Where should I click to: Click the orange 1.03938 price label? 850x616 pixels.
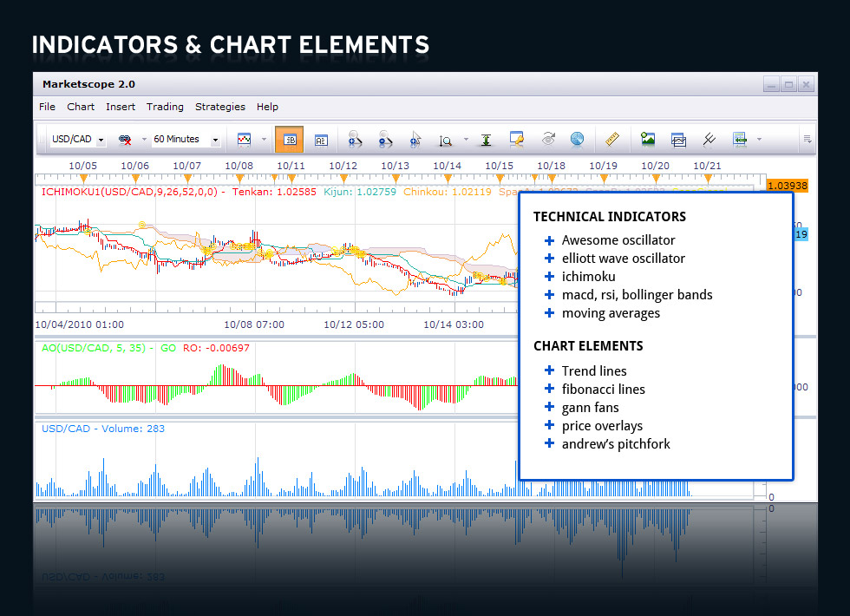point(788,186)
